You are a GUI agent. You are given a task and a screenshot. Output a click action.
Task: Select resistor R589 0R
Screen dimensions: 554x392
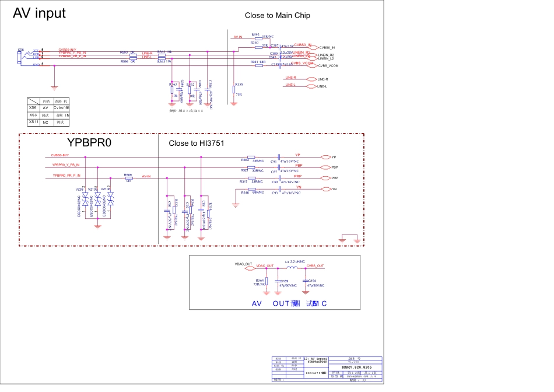[x=129, y=178]
